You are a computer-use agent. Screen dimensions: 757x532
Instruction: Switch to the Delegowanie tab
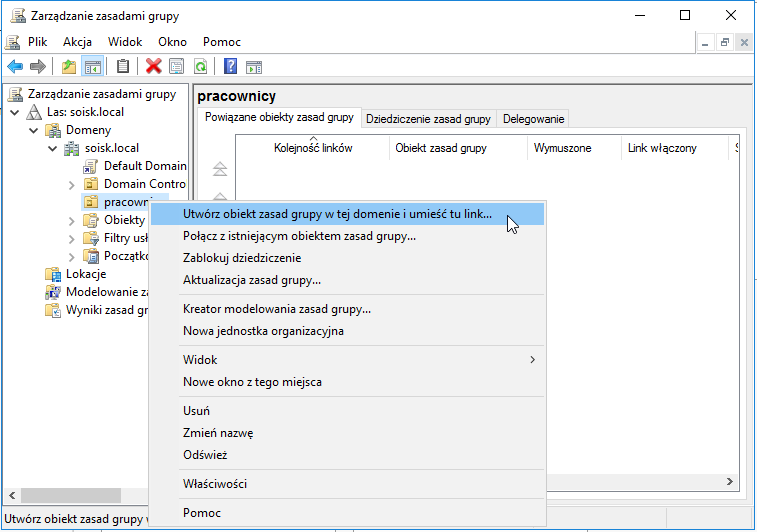pos(533,119)
